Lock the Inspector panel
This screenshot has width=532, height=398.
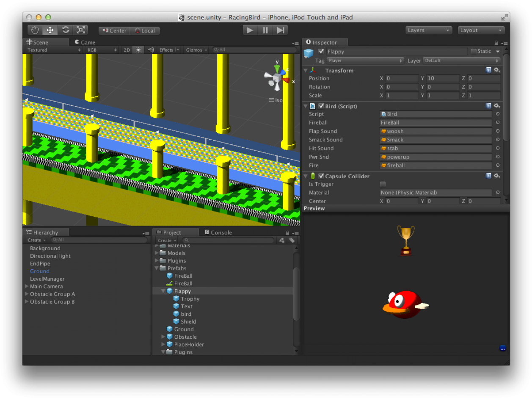tap(496, 43)
